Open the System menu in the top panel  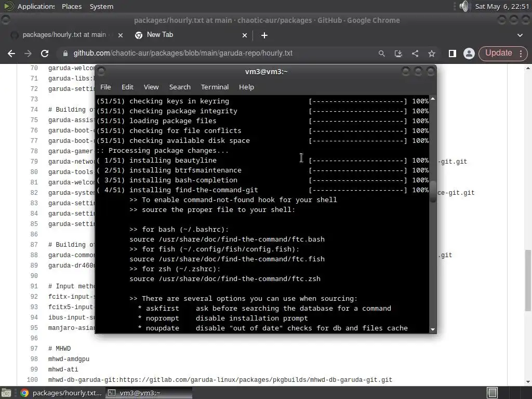tap(101, 6)
